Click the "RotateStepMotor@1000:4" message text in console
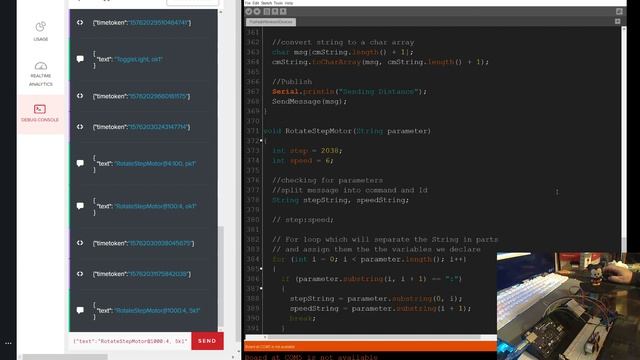The image size is (640, 360). (157, 311)
